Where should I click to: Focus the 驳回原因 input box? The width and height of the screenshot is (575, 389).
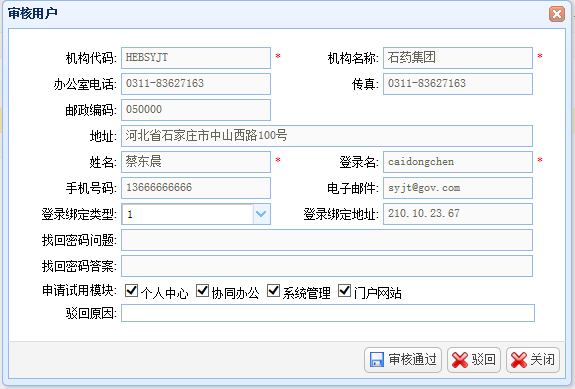tap(328, 313)
